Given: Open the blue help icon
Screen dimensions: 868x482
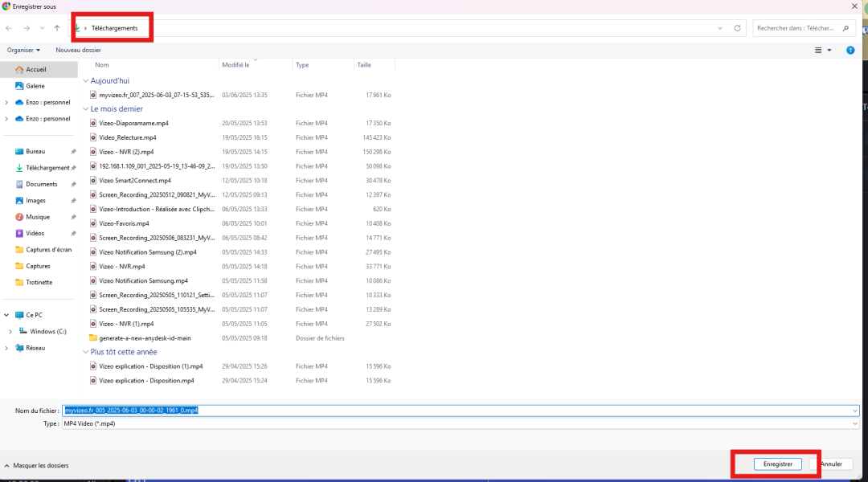Looking at the screenshot, I should pyautogui.click(x=850, y=51).
